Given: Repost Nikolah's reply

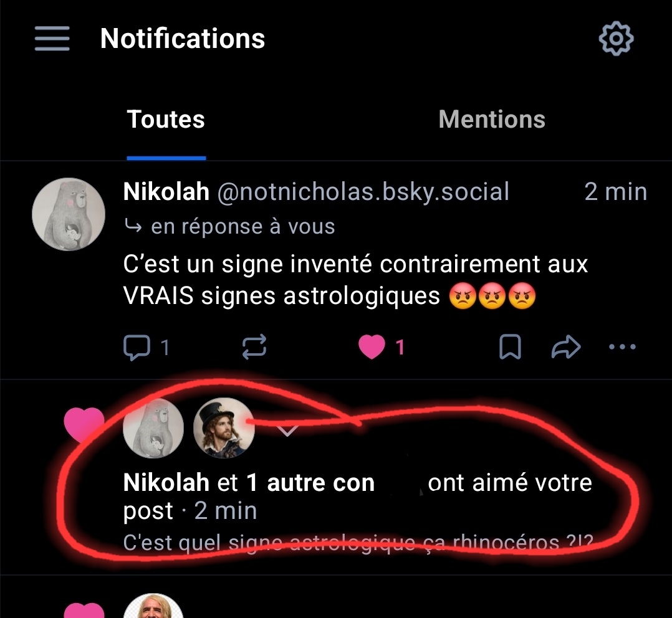Looking at the screenshot, I should click(254, 348).
